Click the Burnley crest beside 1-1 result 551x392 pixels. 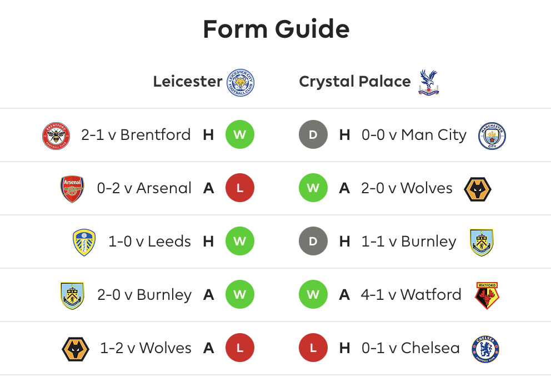pyautogui.click(x=482, y=243)
